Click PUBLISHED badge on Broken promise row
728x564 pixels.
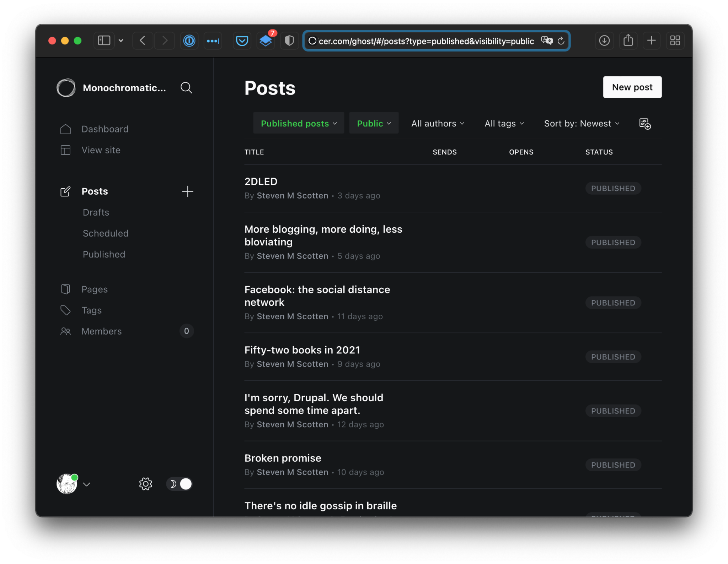click(613, 465)
